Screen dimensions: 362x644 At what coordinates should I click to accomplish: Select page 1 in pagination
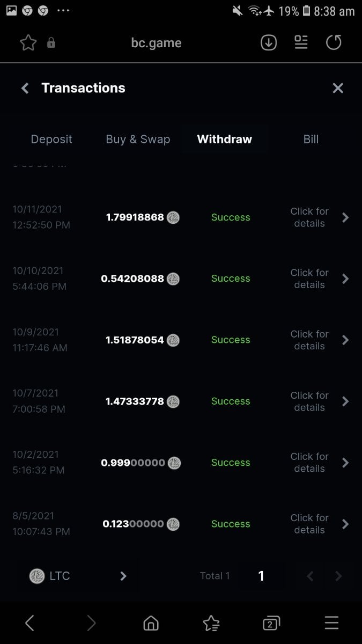click(x=261, y=576)
